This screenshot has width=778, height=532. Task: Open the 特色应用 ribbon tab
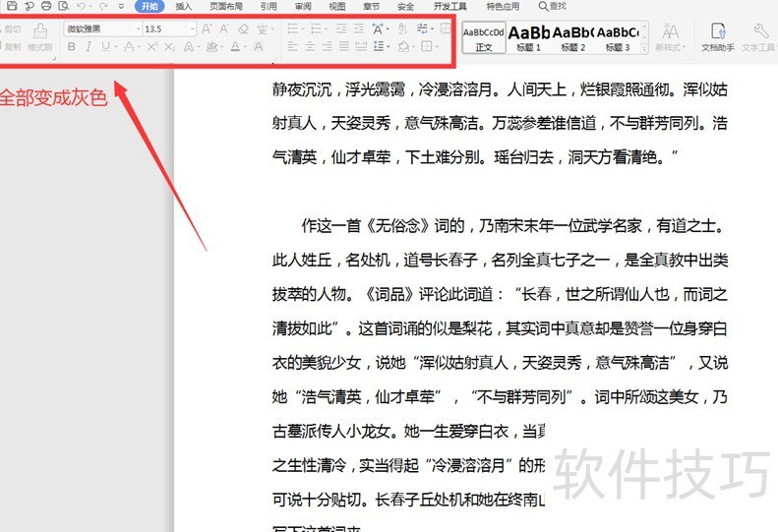(x=503, y=7)
